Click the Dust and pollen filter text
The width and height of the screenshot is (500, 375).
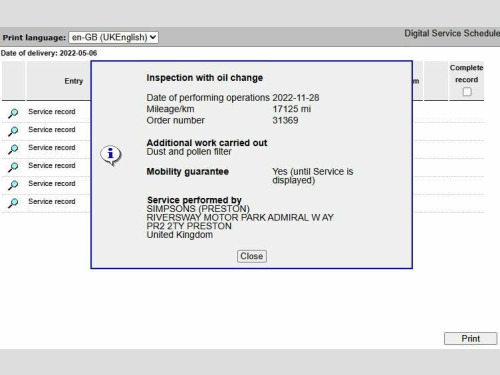point(189,152)
